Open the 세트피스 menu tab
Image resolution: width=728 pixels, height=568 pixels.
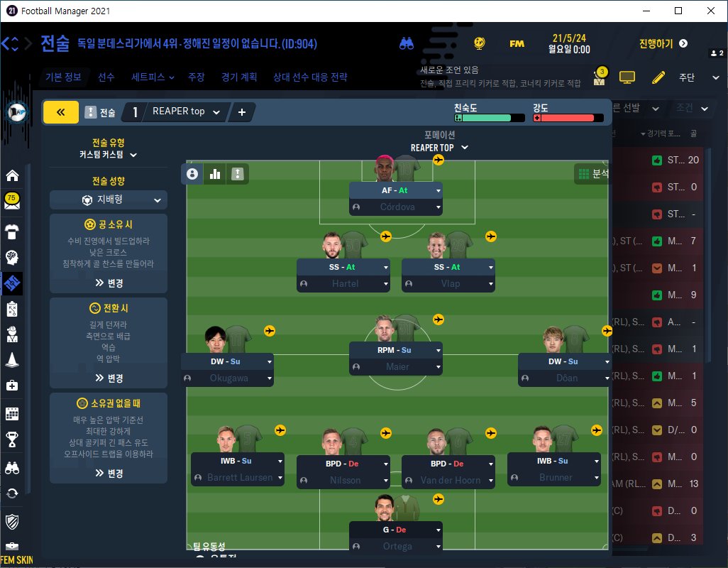[x=153, y=77]
